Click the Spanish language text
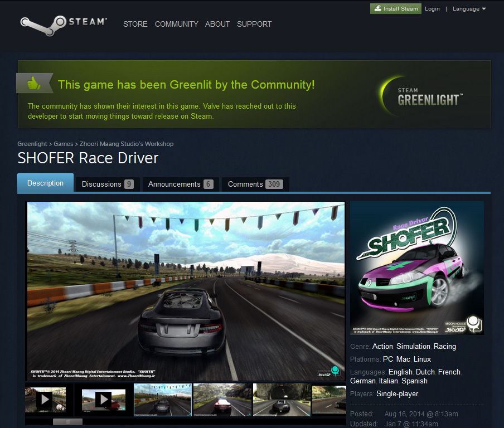The image size is (504, 428). [x=414, y=381]
